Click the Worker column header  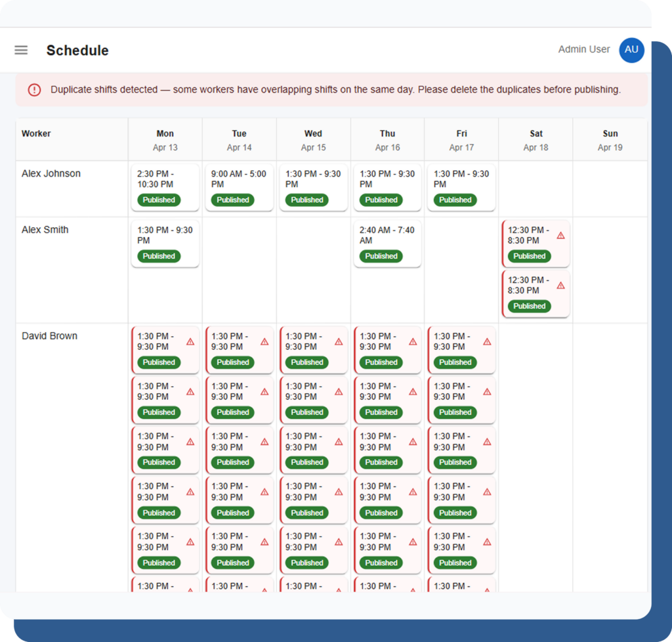click(x=36, y=134)
